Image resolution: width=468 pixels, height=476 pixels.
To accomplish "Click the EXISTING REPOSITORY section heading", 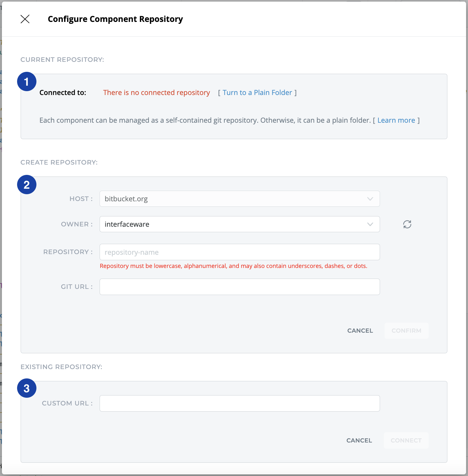I will coord(61,367).
